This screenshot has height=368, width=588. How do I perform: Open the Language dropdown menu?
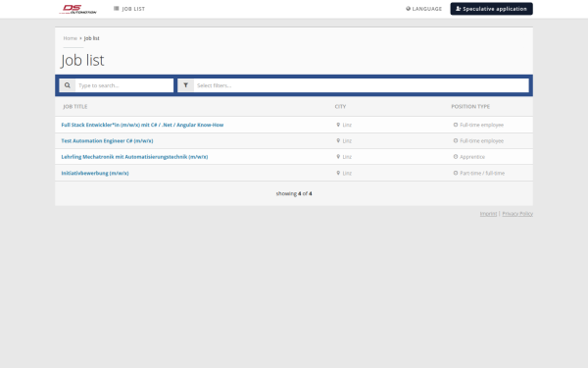[423, 9]
